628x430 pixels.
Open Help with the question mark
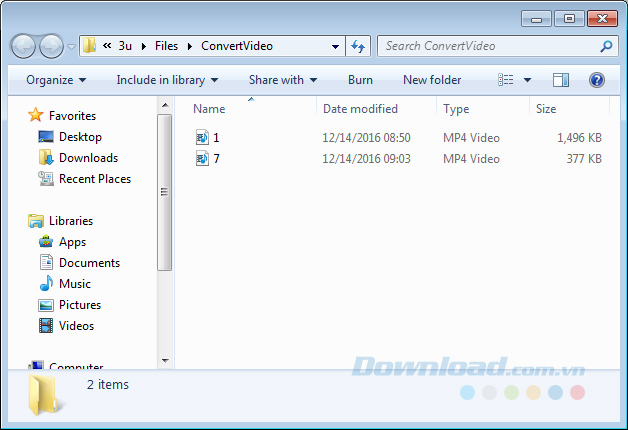[597, 80]
